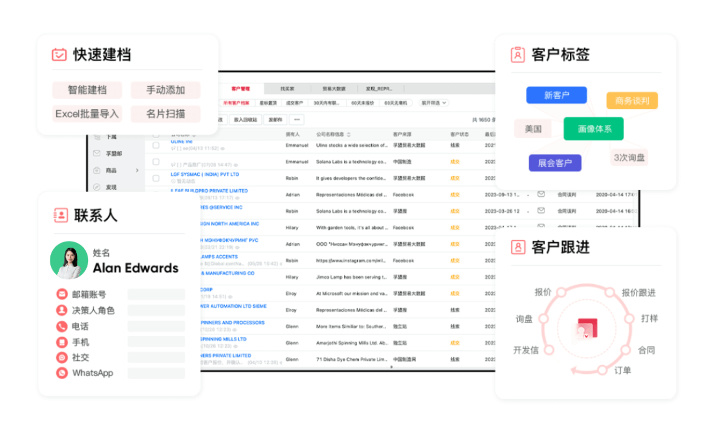The width and height of the screenshot is (717, 425).
Task: Open the 展开筛选 filter dropdown
Action: point(434,102)
